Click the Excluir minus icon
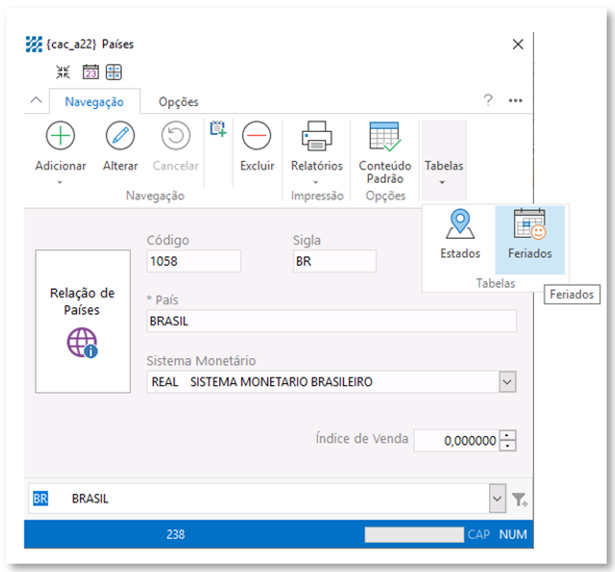Viewport: 615px width, 572px height. coord(256,137)
